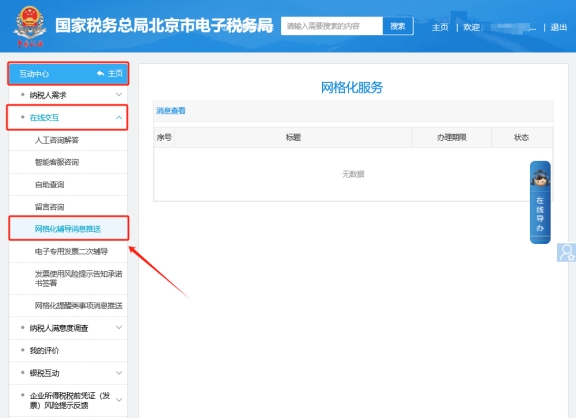
Task: Click the user star icon at right edge
Action: 566,252
